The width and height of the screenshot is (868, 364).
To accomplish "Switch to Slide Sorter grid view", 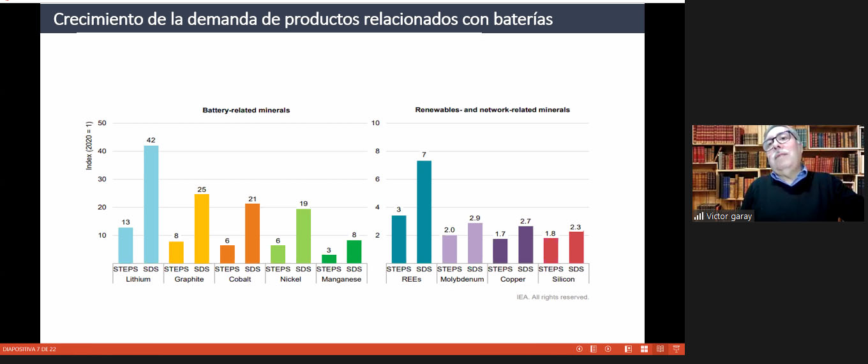I will [x=645, y=349].
